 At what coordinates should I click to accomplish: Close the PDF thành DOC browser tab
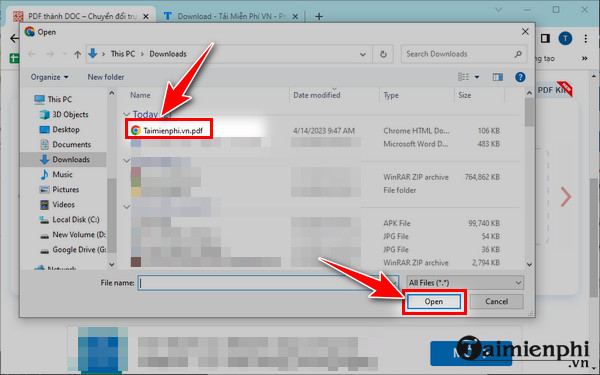[145, 16]
